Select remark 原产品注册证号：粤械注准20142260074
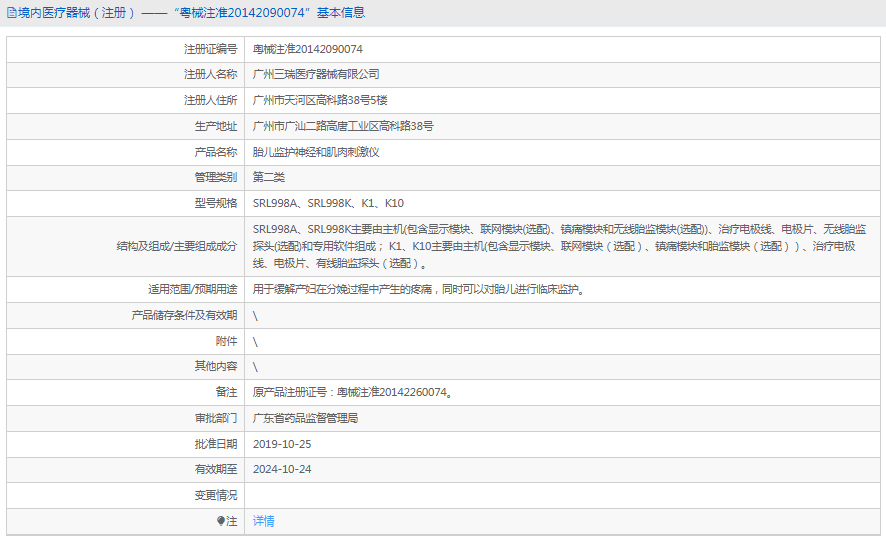The width and height of the screenshot is (886, 541). (352, 392)
